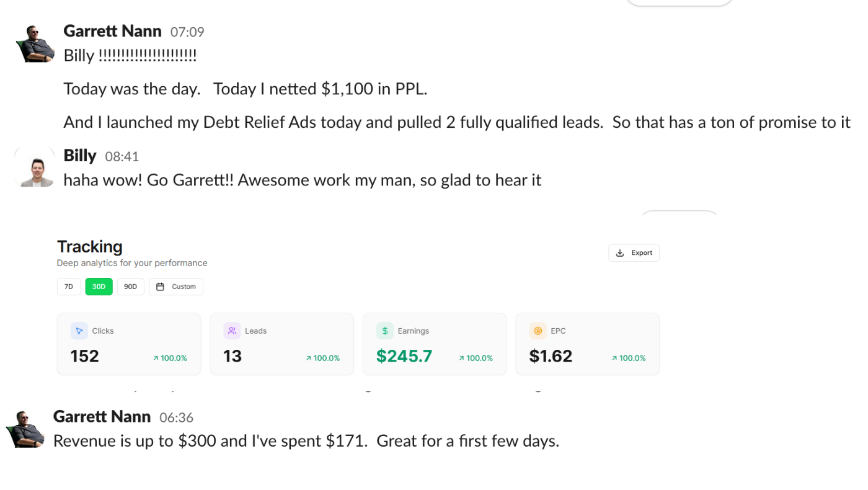Click the $245.7 Earnings value
The image size is (868, 490).
point(404,356)
